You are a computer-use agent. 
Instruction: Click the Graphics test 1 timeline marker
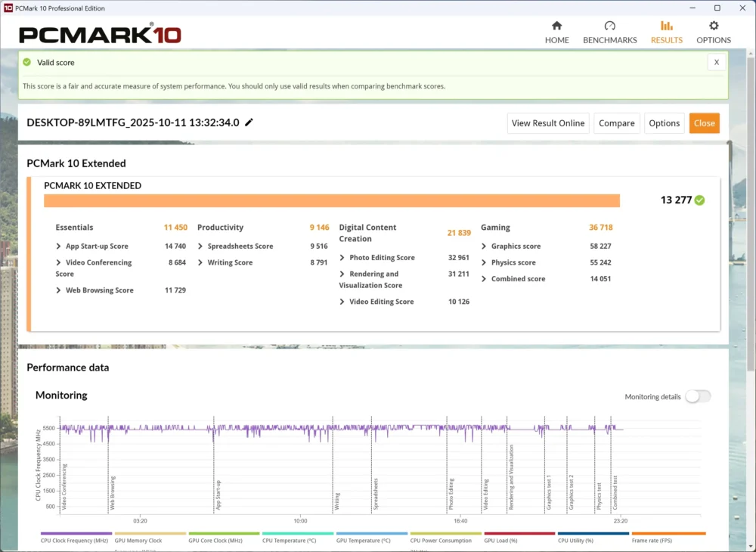click(x=549, y=492)
